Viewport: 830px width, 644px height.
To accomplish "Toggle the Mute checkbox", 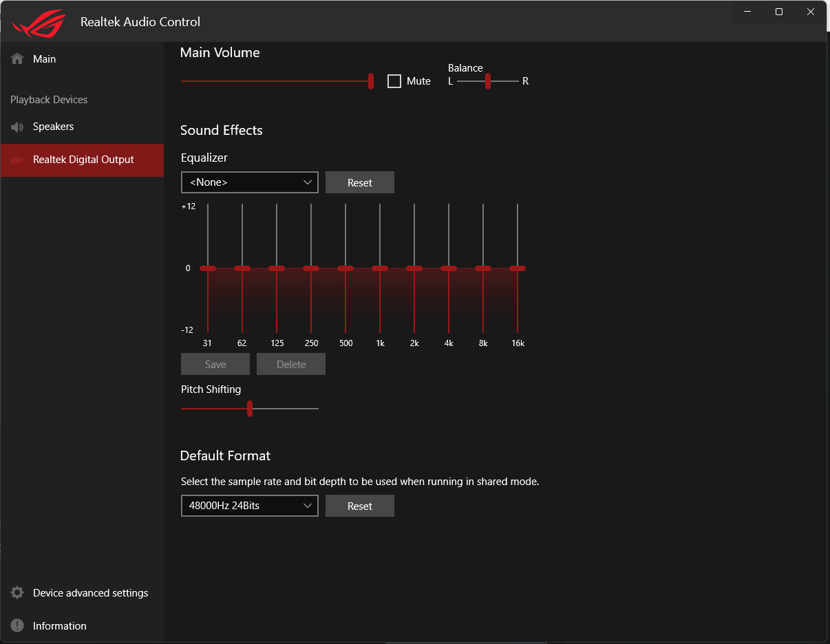I will pos(394,81).
